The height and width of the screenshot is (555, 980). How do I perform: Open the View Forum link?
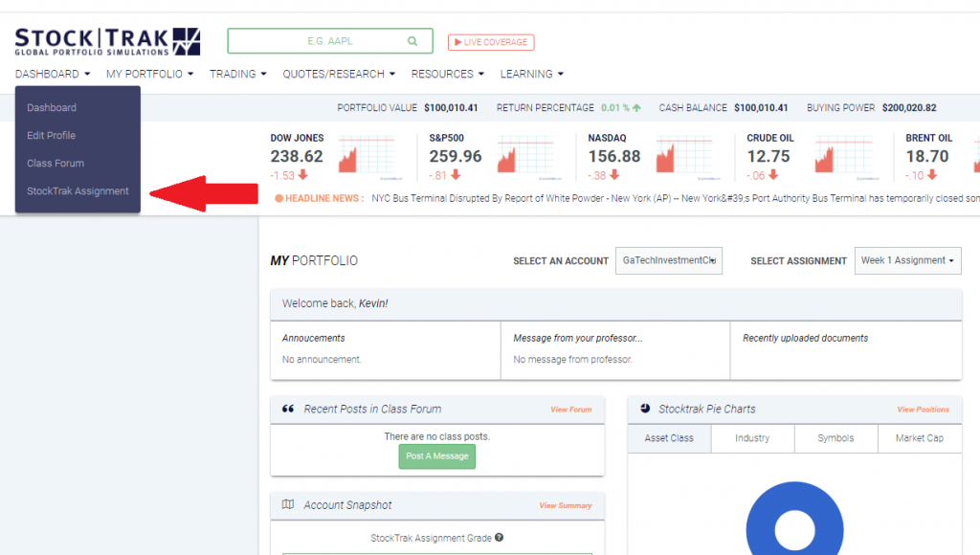click(571, 410)
